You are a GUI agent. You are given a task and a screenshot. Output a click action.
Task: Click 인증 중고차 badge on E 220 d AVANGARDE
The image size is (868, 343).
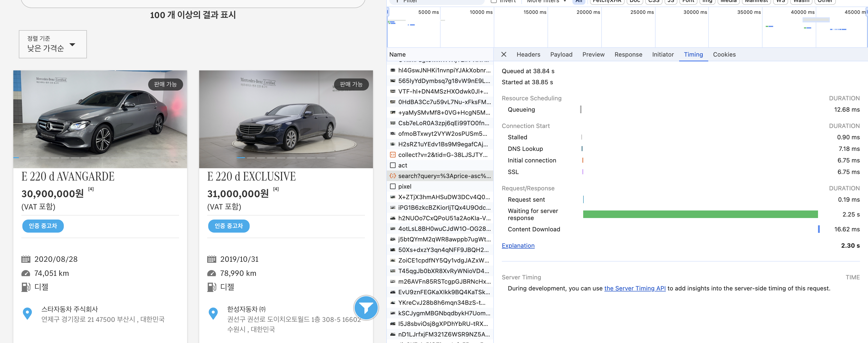click(x=43, y=226)
